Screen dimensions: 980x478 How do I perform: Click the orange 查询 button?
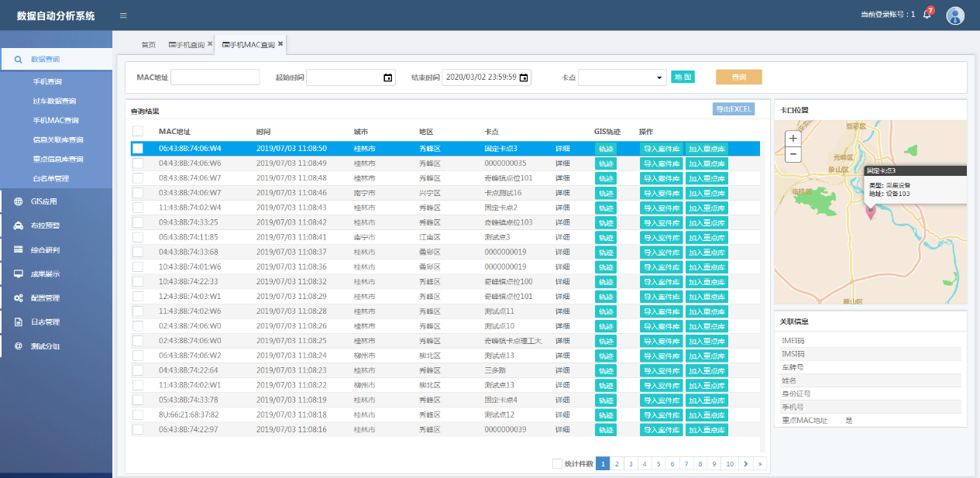(738, 77)
